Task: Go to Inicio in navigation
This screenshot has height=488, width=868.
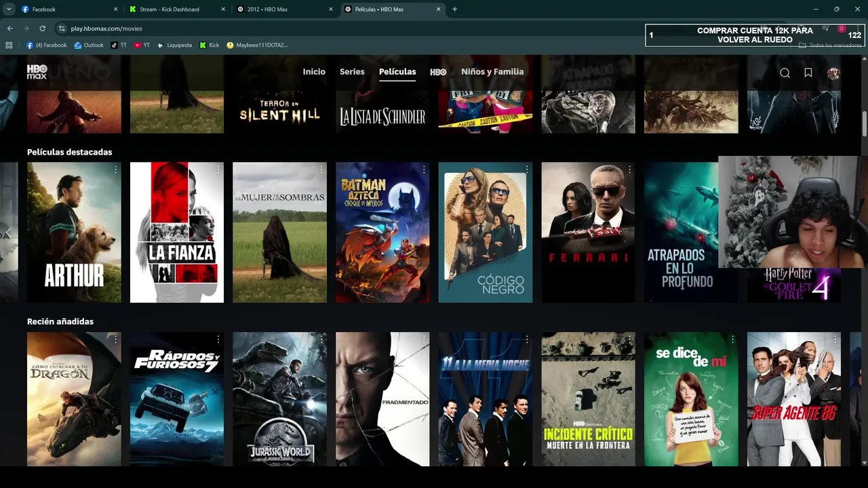Action: coord(314,72)
